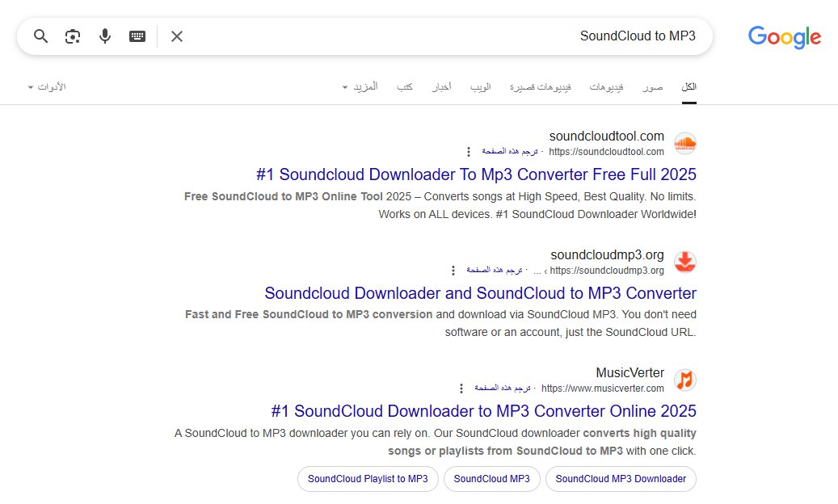Click the search magnifier icon
The image size is (838, 504).
(x=40, y=36)
